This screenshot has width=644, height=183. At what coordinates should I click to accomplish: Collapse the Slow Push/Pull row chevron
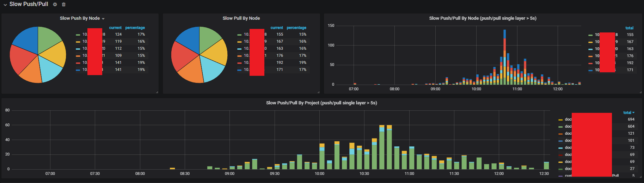(5, 5)
